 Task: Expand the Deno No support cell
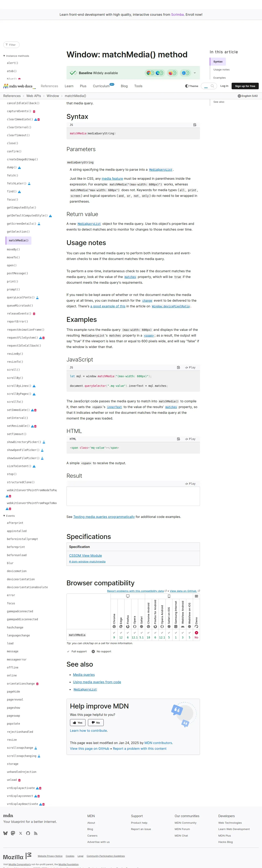pyautogui.click(x=196, y=635)
